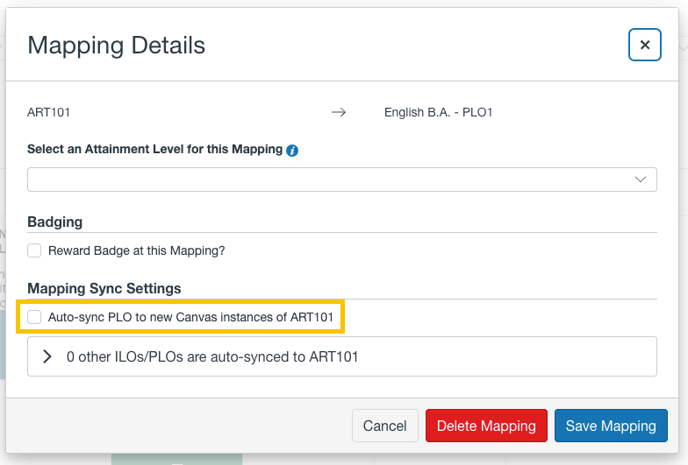688x465 pixels.
Task: Close the Mapping Details dialog with X
Action: 645,45
